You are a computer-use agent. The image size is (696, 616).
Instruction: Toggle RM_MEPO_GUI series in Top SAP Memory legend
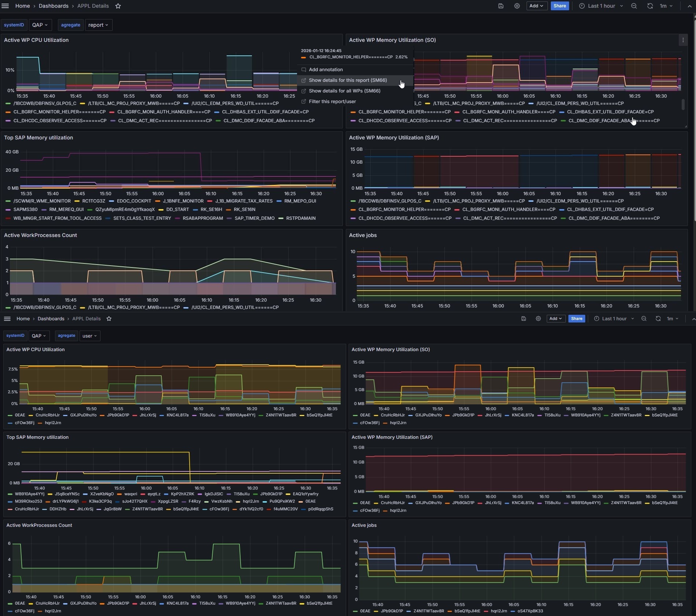(x=300, y=201)
